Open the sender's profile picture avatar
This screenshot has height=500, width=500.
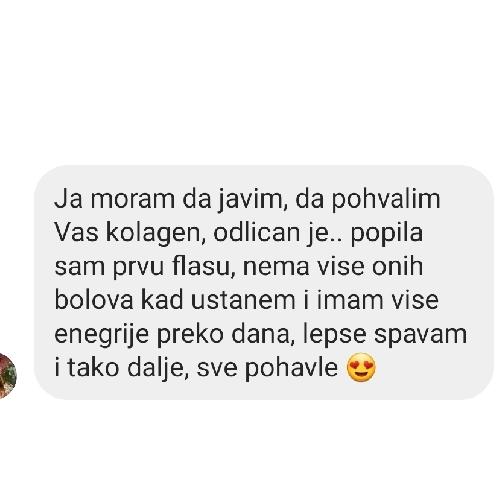click(7, 376)
